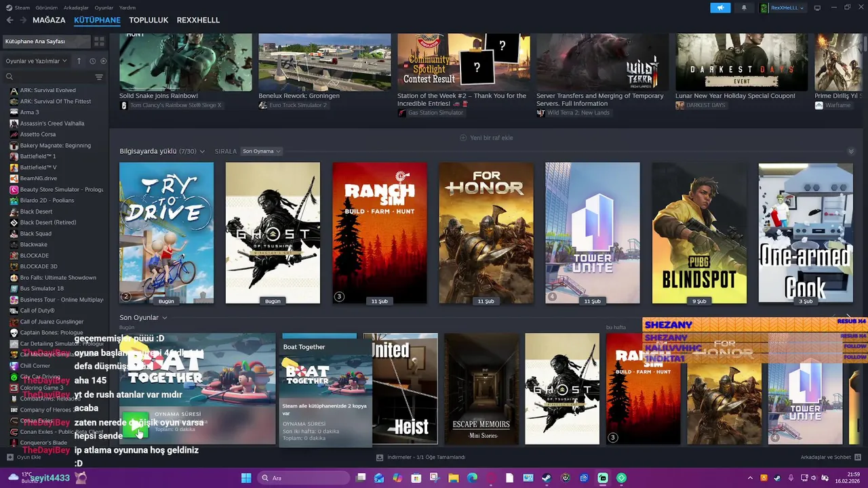Click the sidebar search magnifier icon

(9, 77)
